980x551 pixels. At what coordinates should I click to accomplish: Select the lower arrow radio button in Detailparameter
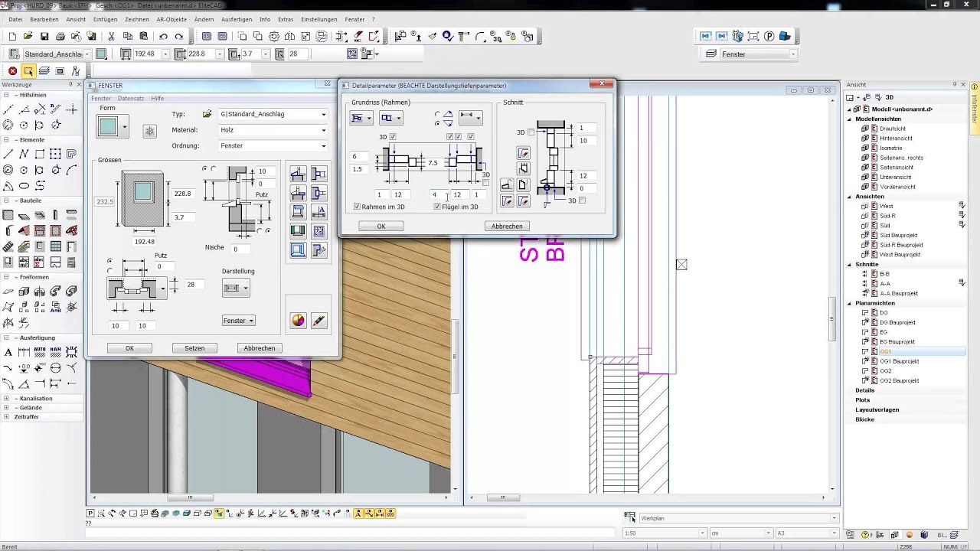coord(437,122)
